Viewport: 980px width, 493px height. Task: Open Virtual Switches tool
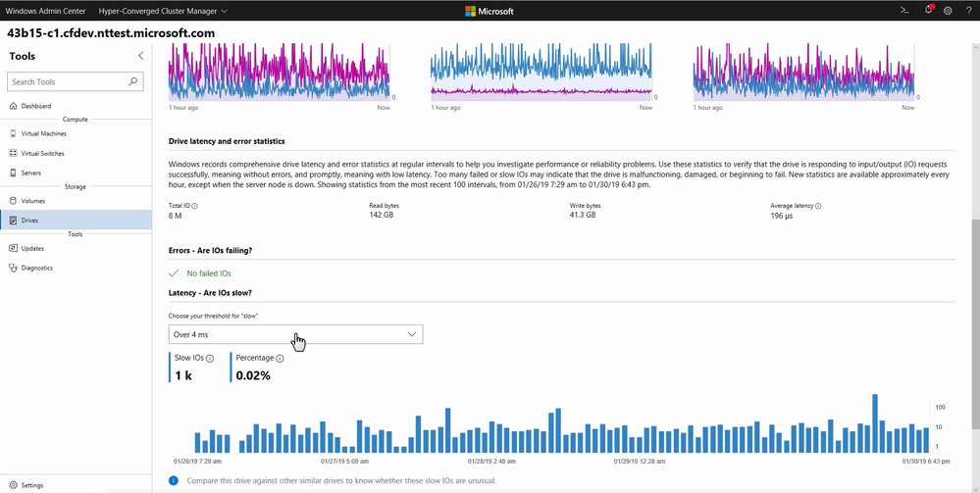[76, 153]
